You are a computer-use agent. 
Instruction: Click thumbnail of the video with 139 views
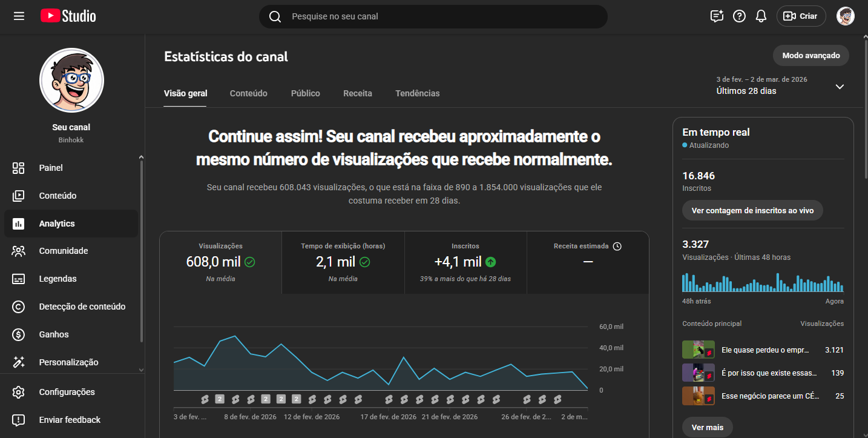(x=699, y=373)
